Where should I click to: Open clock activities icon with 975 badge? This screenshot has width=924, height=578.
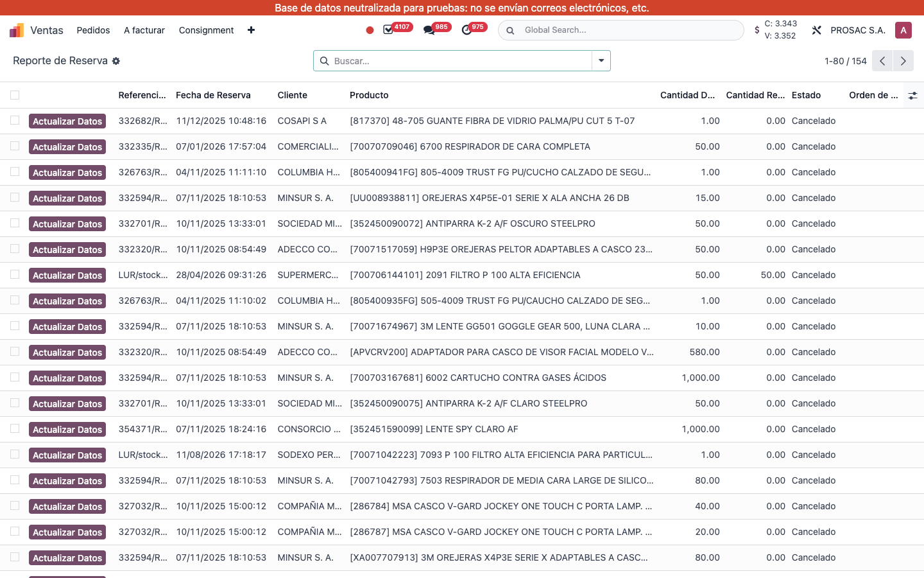coord(466,30)
